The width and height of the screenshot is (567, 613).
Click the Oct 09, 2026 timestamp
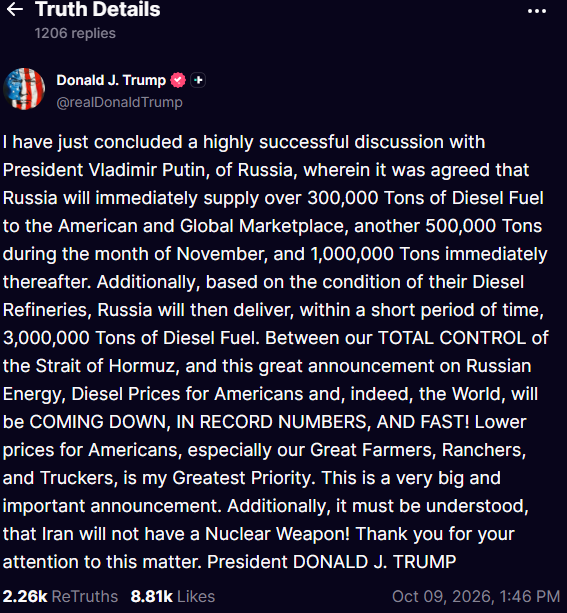click(476, 597)
